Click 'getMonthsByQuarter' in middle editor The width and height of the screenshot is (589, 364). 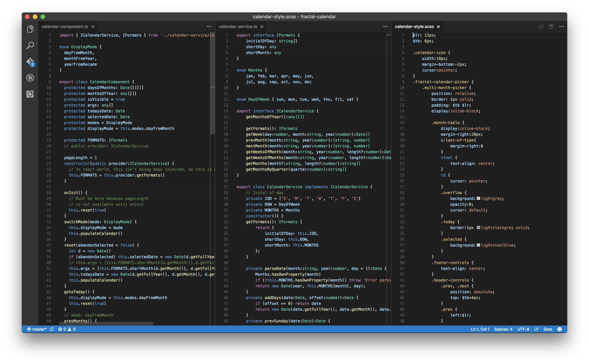click(x=267, y=169)
